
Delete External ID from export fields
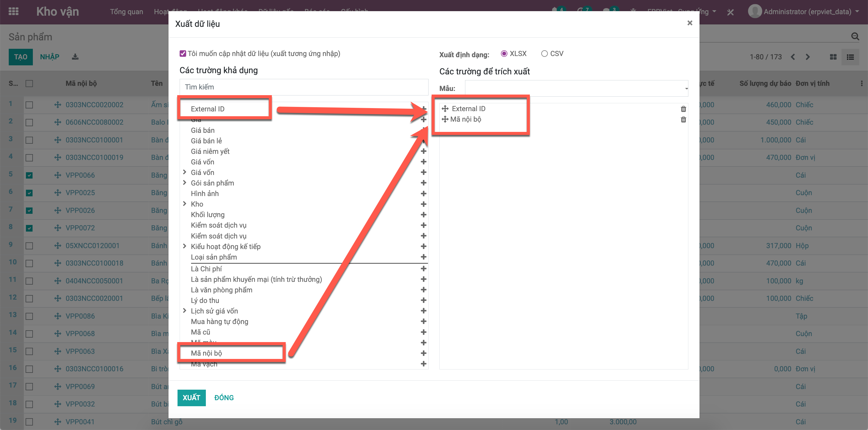tap(683, 109)
